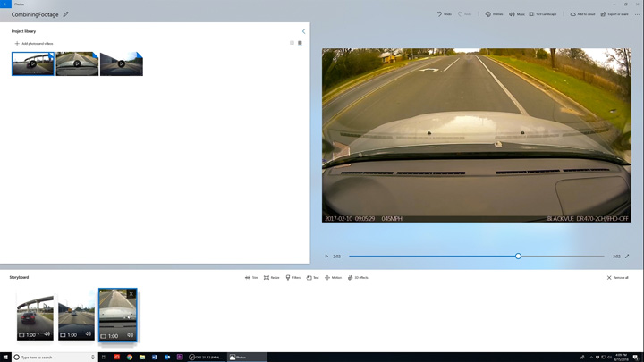Image resolution: width=644 pixels, height=362 pixels.
Task: Click the video preview seek slider handle
Action: point(518,257)
